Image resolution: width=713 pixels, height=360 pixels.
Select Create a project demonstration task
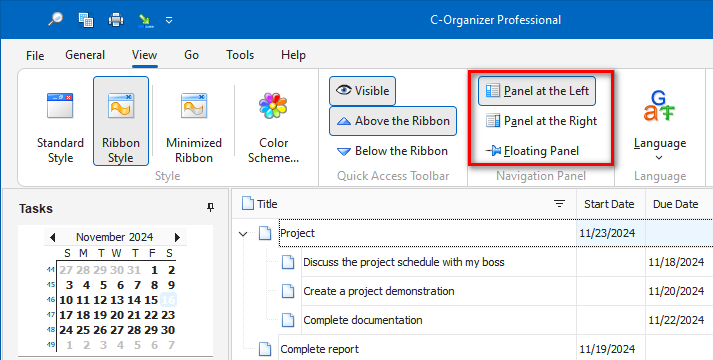tap(379, 291)
